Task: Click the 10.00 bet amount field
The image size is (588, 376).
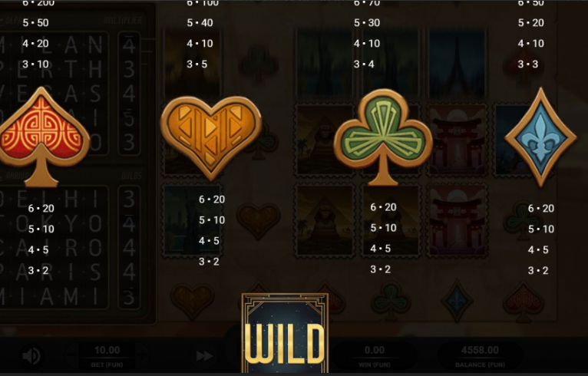Action: [107, 355]
